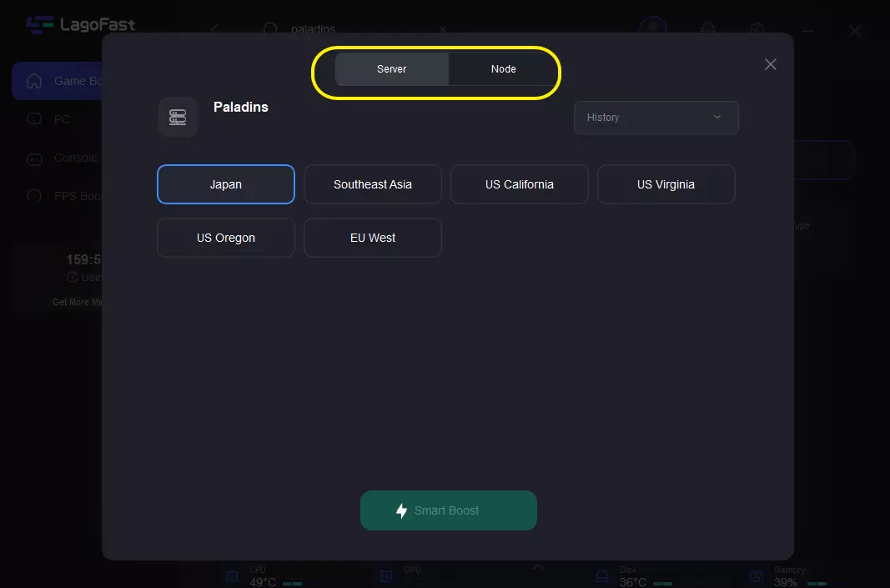Pick the US Oregon server
The width and height of the screenshot is (890, 588).
(x=226, y=238)
